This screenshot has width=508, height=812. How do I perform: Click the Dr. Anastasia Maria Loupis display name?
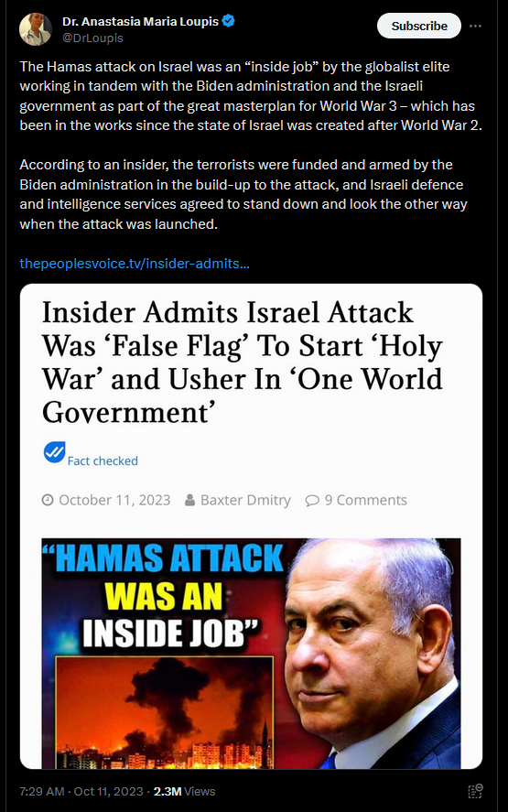pos(140,22)
